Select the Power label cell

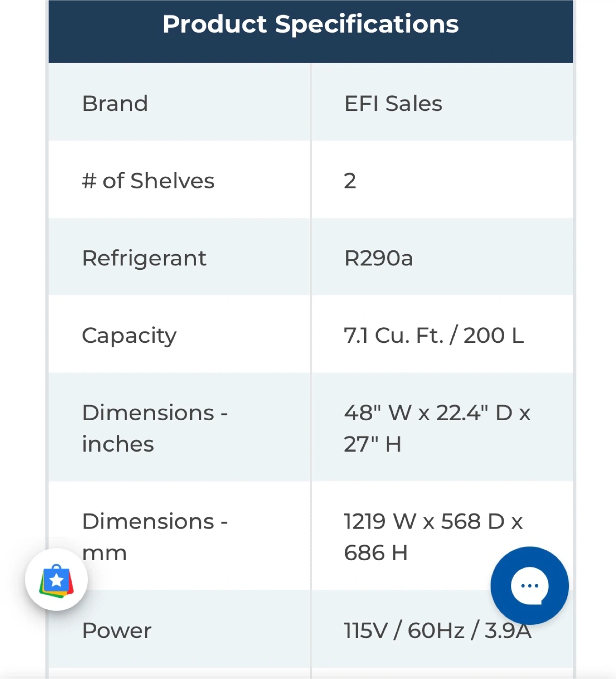pos(117,631)
